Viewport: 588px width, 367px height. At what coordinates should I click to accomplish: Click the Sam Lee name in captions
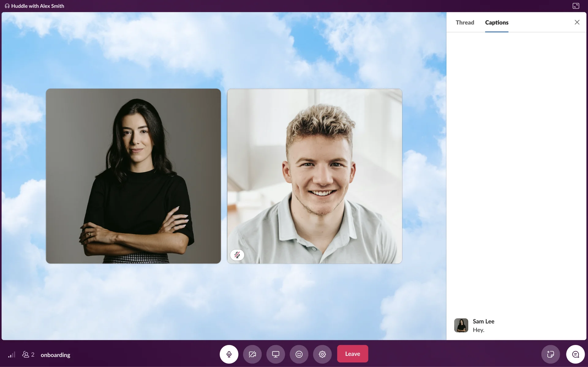point(483,321)
